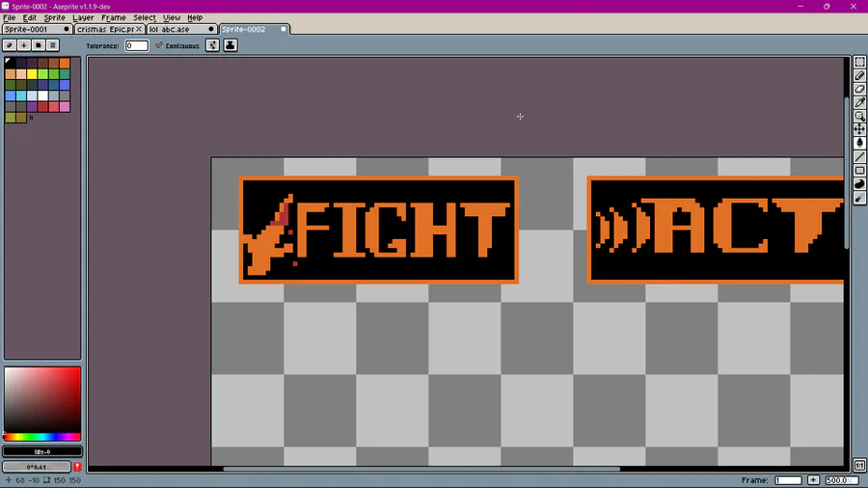Screen dimensions: 868x488
Task: Switch to the lol abc.ase tab
Action: [x=181, y=29]
